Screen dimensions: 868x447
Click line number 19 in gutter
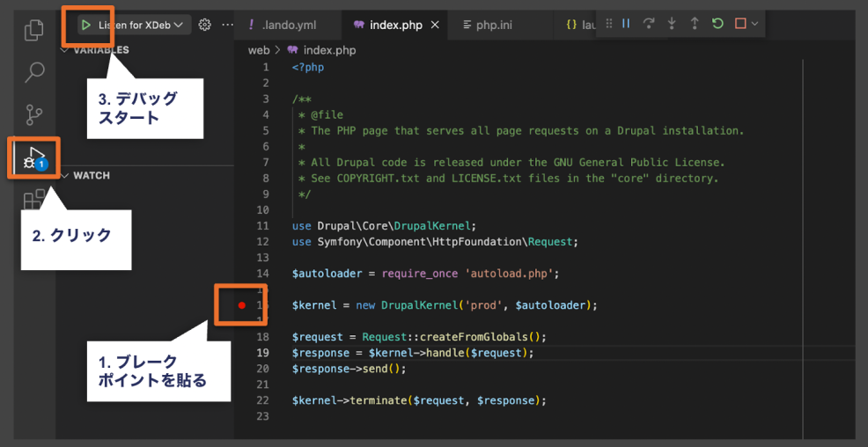(x=263, y=353)
